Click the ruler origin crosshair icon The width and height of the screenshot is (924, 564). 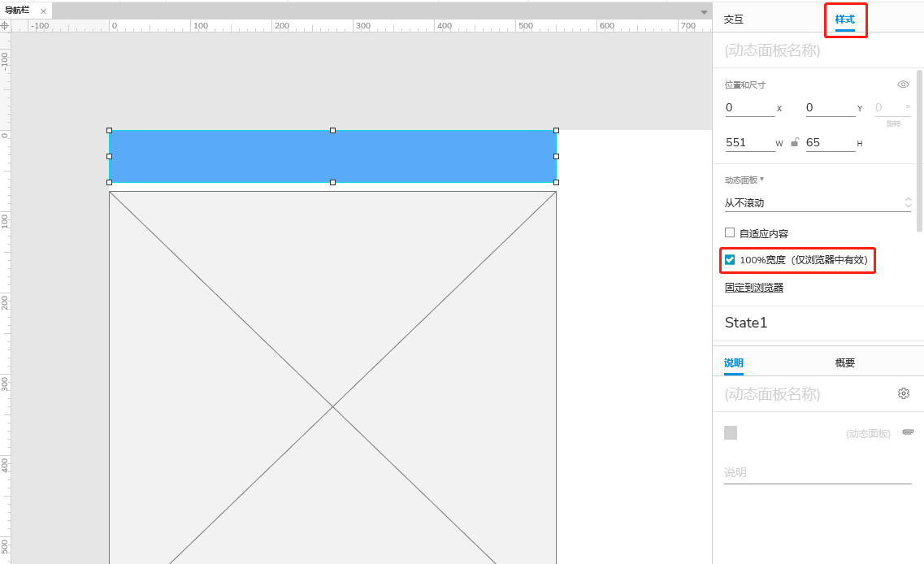[x=5, y=25]
